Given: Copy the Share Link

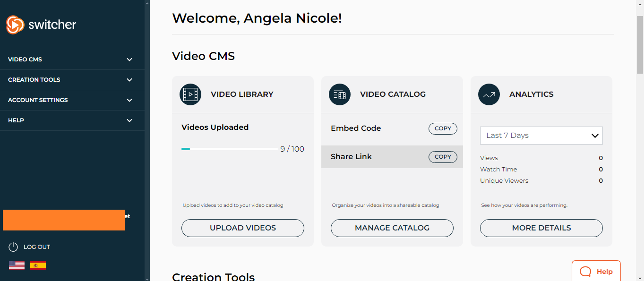Looking at the screenshot, I should (443, 157).
